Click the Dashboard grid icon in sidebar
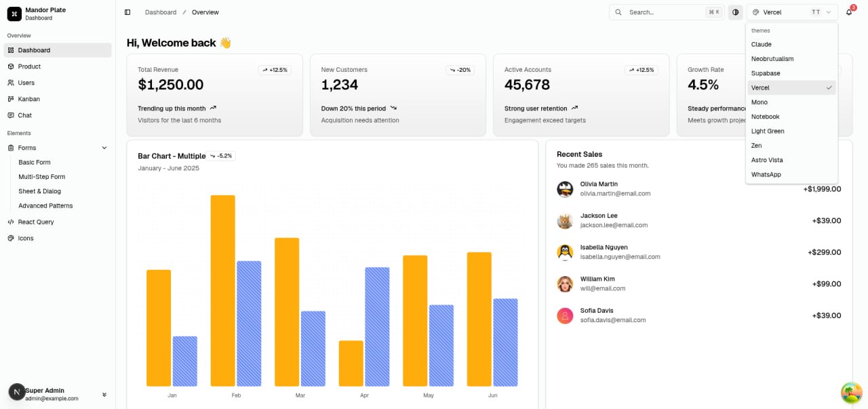 [x=11, y=50]
